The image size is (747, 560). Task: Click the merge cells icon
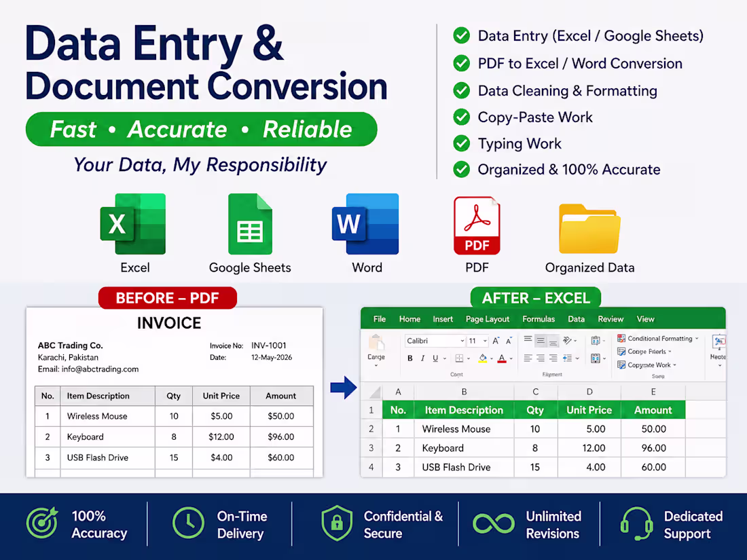point(596,358)
